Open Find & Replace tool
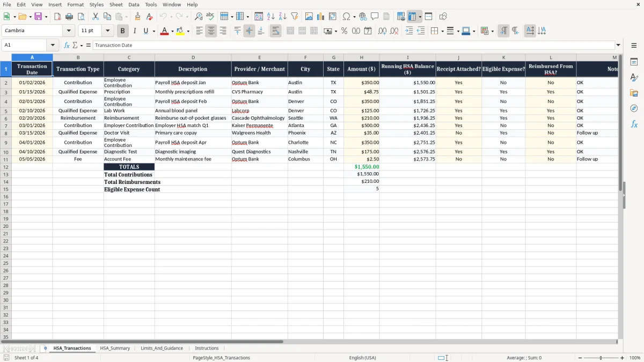Image resolution: width=644 pixels, height=362 pixels. [x=199, y=17]
